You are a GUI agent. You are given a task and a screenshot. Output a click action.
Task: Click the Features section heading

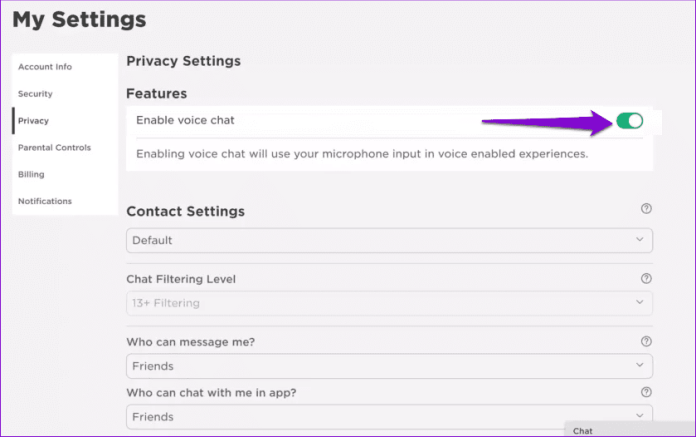coord(156,93)
